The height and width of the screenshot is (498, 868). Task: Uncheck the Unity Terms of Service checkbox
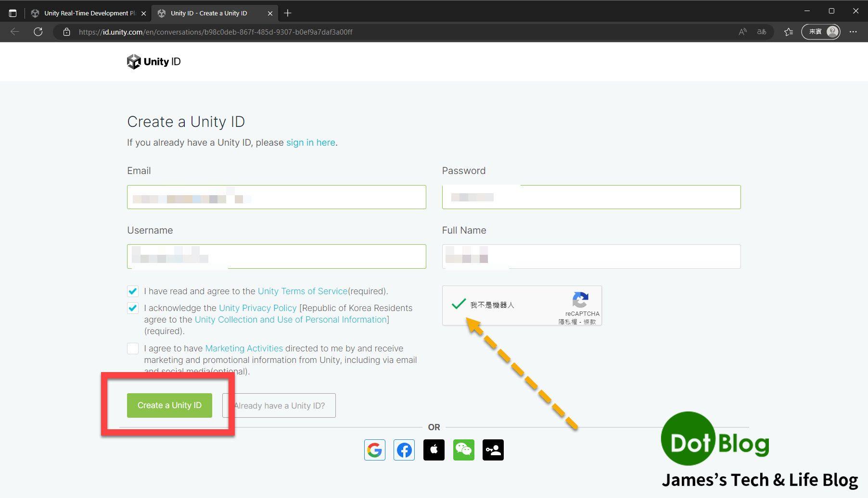pyautogui.click(x=132, y=291)
